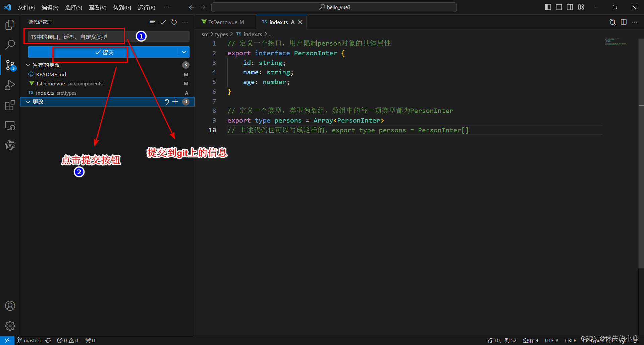644x345 pixels.
Task: Open the hidden menus ellipsis in menu bar
Action: [167, 7]
